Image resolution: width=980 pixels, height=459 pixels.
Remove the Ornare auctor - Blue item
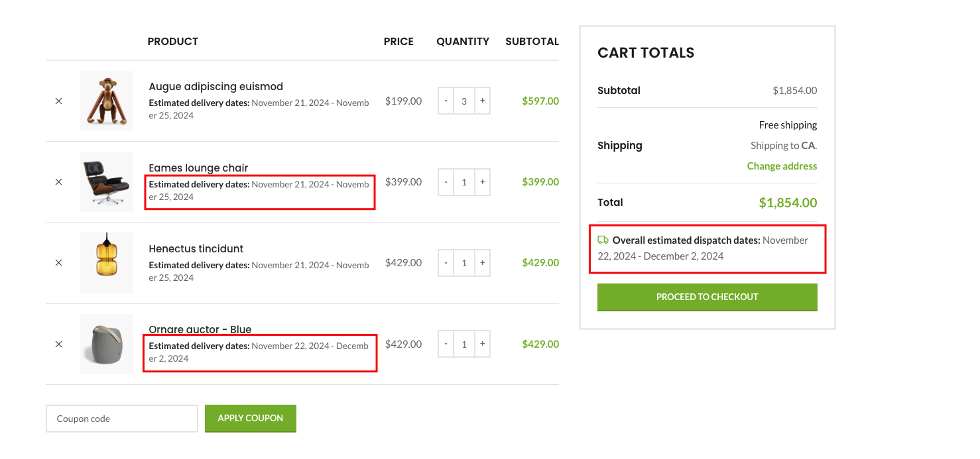tap(58, 344)
